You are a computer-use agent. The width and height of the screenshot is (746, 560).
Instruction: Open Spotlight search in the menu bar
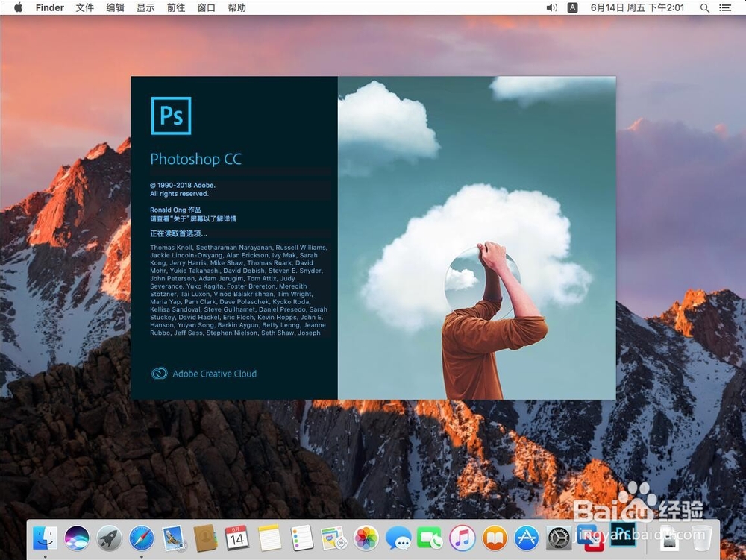pos(704,8)
